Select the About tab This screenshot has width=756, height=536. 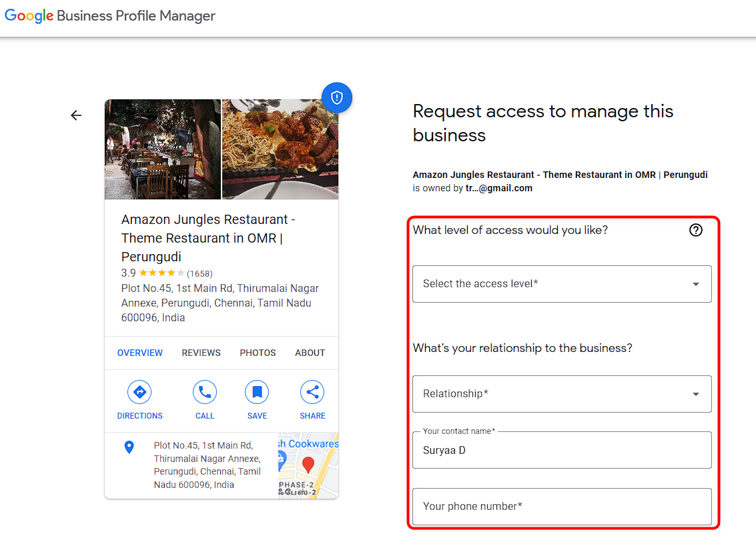pos(310,352)
